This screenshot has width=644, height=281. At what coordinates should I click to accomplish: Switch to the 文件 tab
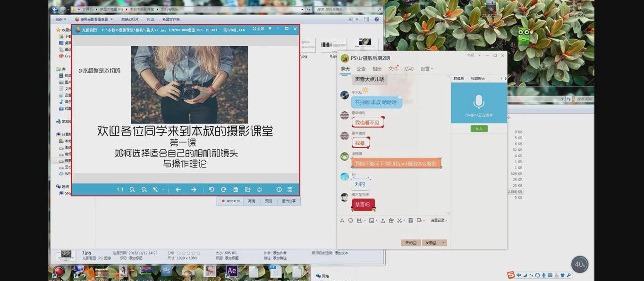coord(393,69)
